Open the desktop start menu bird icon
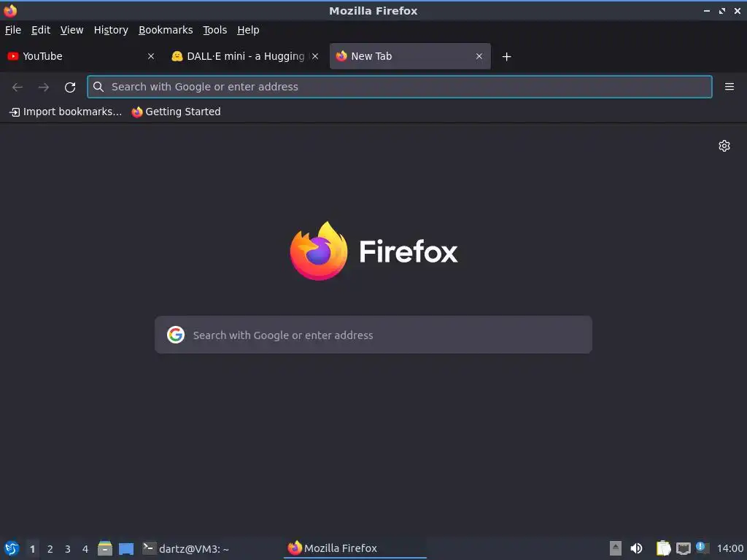 click(12, 548)
